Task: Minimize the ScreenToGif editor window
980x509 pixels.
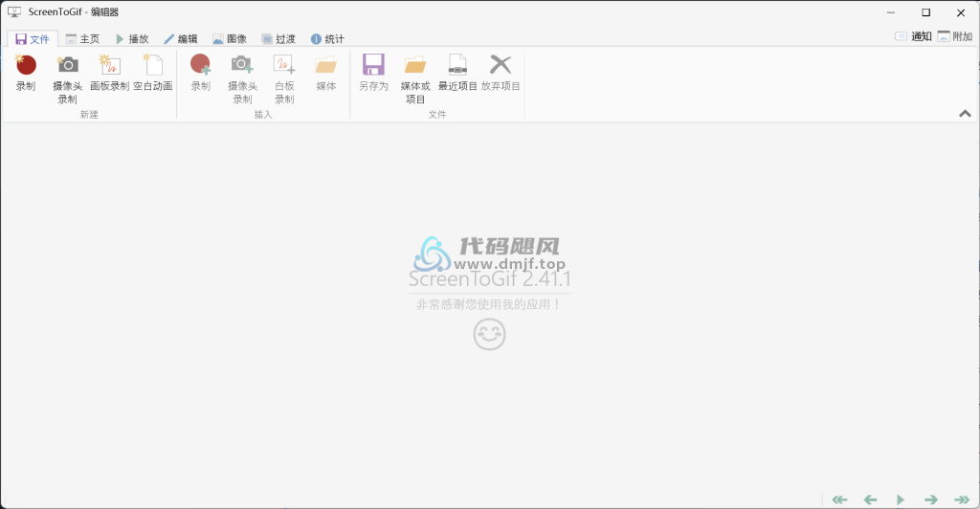Action: coord(891,11)
